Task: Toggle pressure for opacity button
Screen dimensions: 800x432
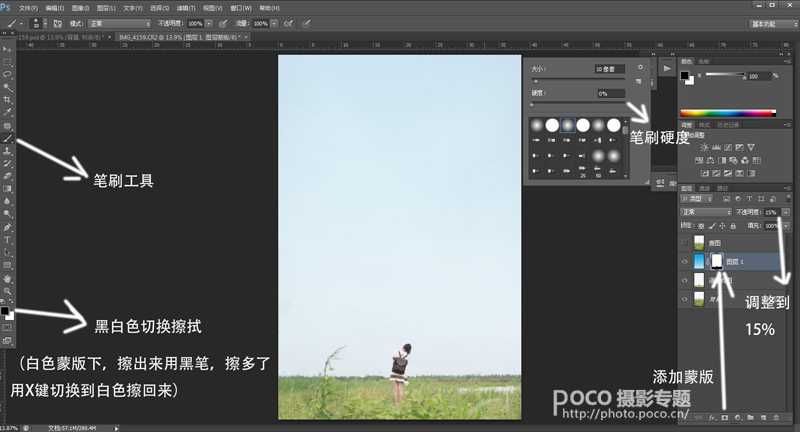Action: 223,23
